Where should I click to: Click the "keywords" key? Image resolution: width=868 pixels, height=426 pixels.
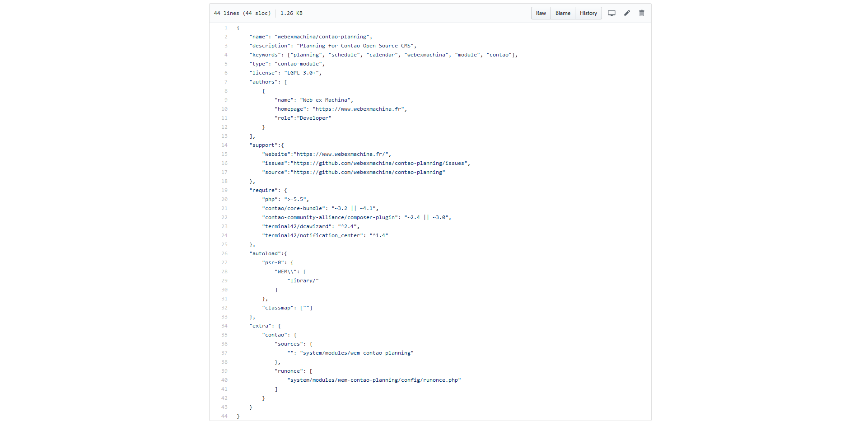tap(265, 55)
